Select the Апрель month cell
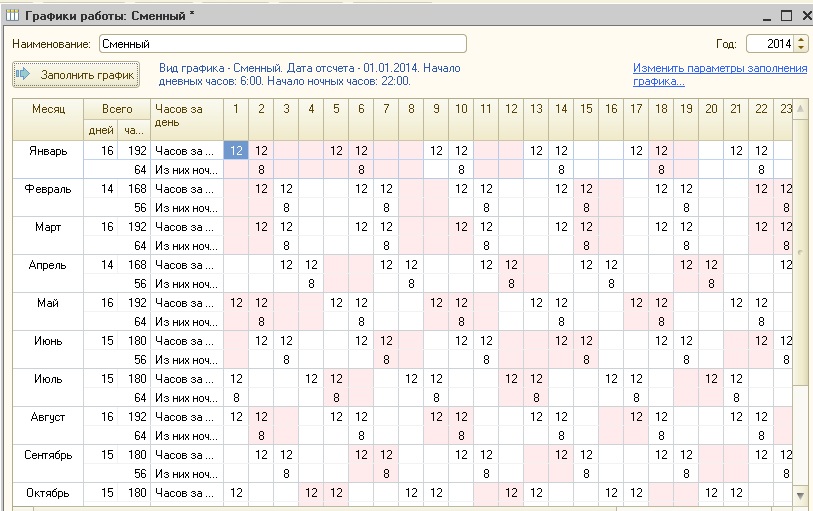813x511 pixels. pyautogui.click(x=49, y=265)
